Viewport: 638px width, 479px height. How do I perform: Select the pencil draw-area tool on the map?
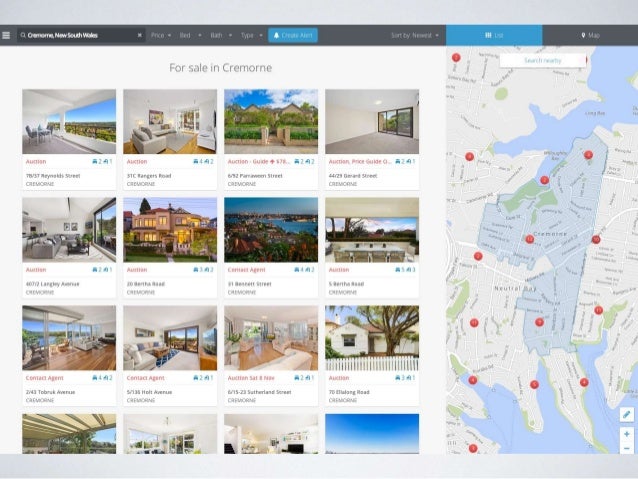click(x=627, y=415)
